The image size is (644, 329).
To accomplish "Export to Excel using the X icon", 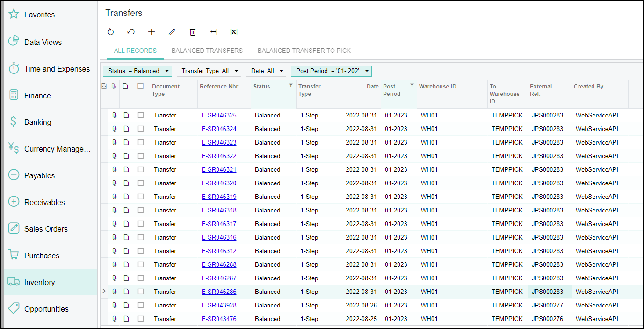I will (x=234, y=32).
